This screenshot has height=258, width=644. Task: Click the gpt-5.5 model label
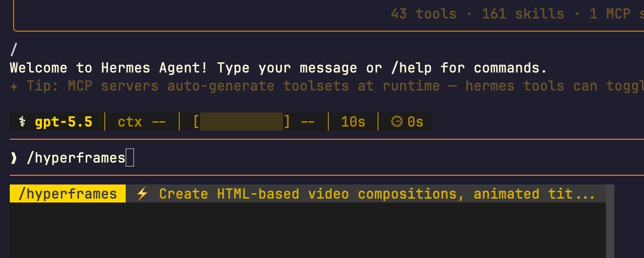pyautogui.click(x=63, y=122)
